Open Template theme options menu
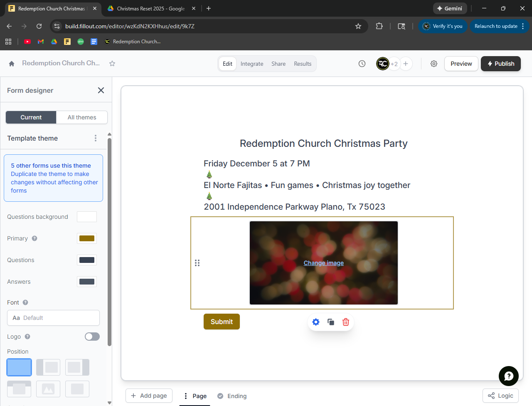The width and height of the screenshot is (532, 406). coord(96,138)
